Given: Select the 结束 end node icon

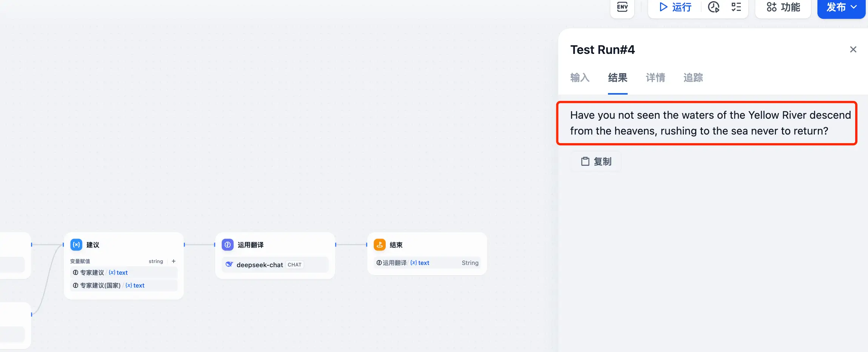Looking at the screenshot, I should point(380,245).
